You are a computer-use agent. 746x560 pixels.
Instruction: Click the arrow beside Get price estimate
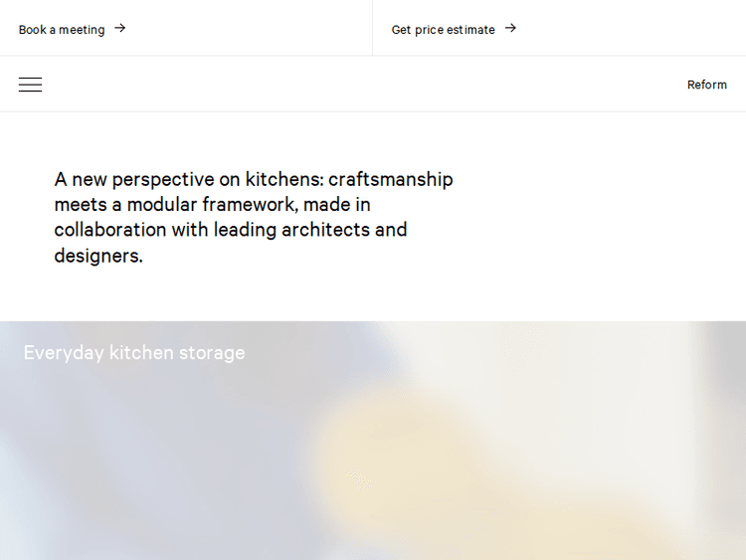(x=510, y=29)
